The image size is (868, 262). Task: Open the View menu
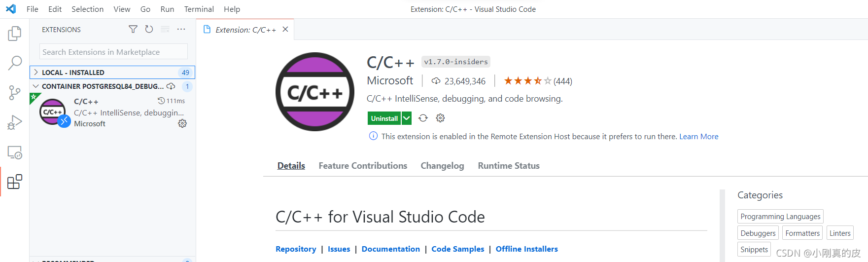[122, 9]
